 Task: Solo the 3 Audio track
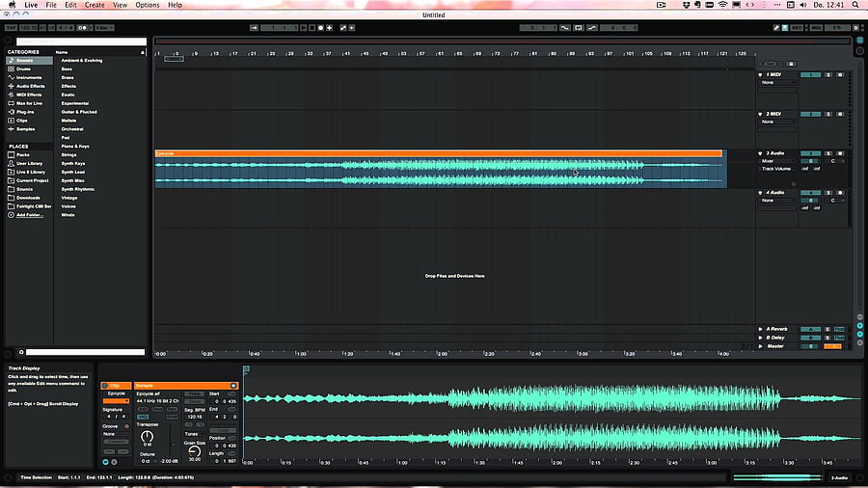tap(828, 153)
